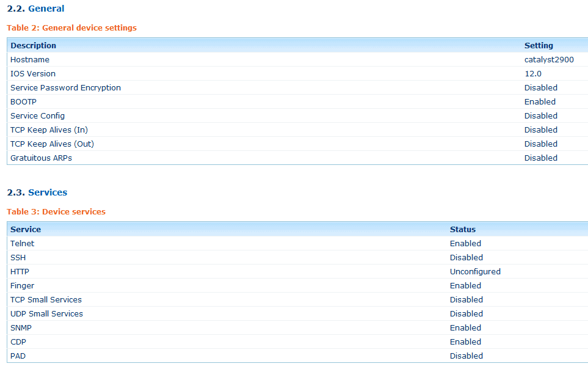The height and width of the screenshot is (369, 588).
Task: Select the IOS Version row label
Action: coord(33,73)
